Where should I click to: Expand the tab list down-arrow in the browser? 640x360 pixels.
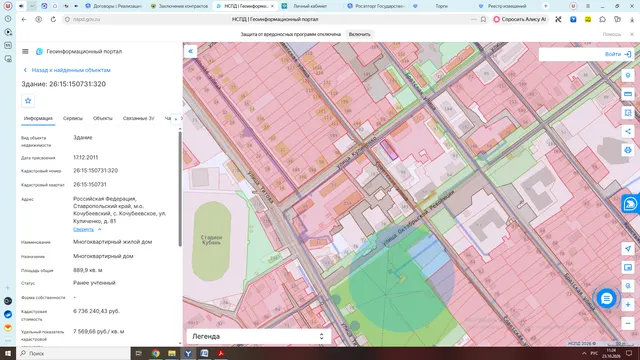tap(32, 6)
